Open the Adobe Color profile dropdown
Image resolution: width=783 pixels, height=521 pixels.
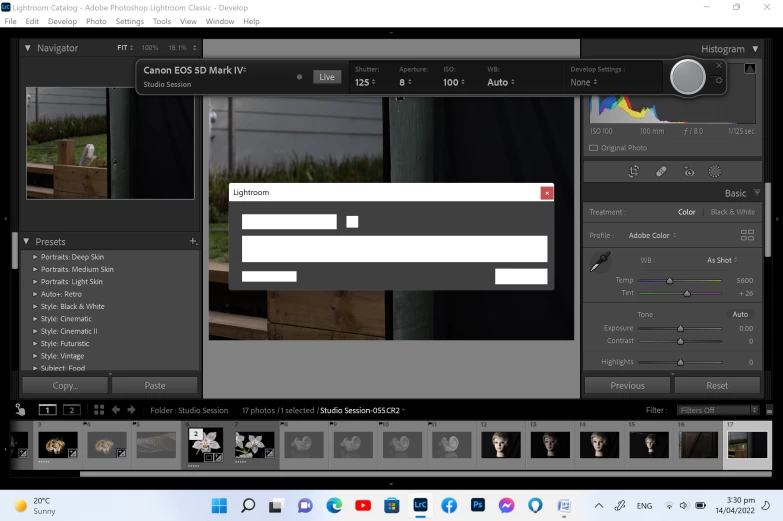pyautogui.click(x=652, y=235)
